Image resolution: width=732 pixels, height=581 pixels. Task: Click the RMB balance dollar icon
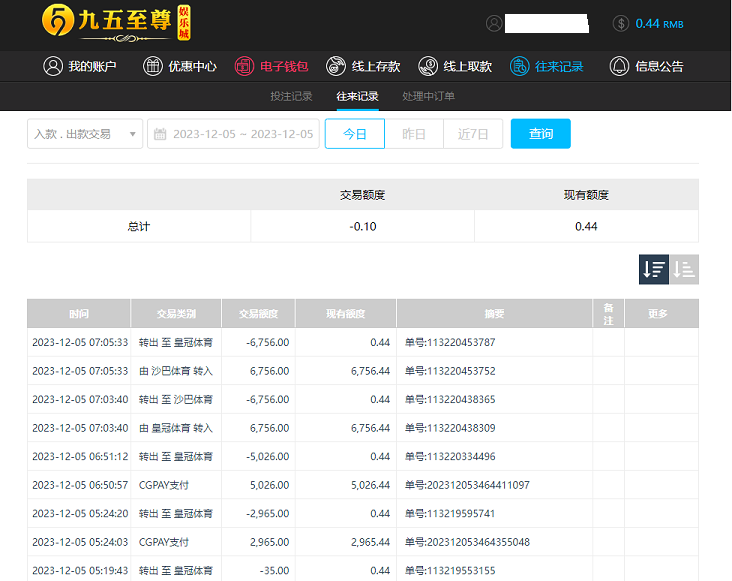621,24
